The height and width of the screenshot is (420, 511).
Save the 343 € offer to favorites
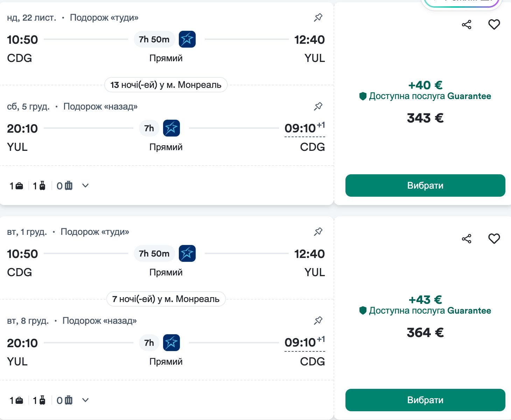click(494, 24)
